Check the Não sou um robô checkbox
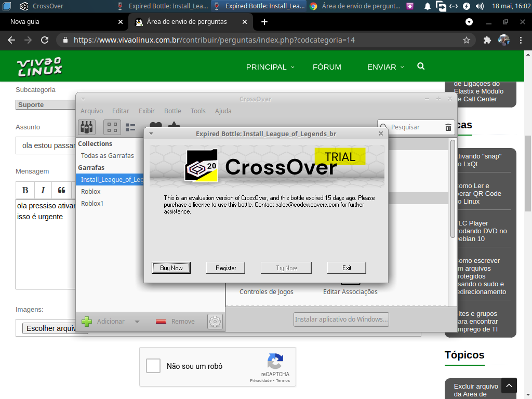 pos(153,366)
